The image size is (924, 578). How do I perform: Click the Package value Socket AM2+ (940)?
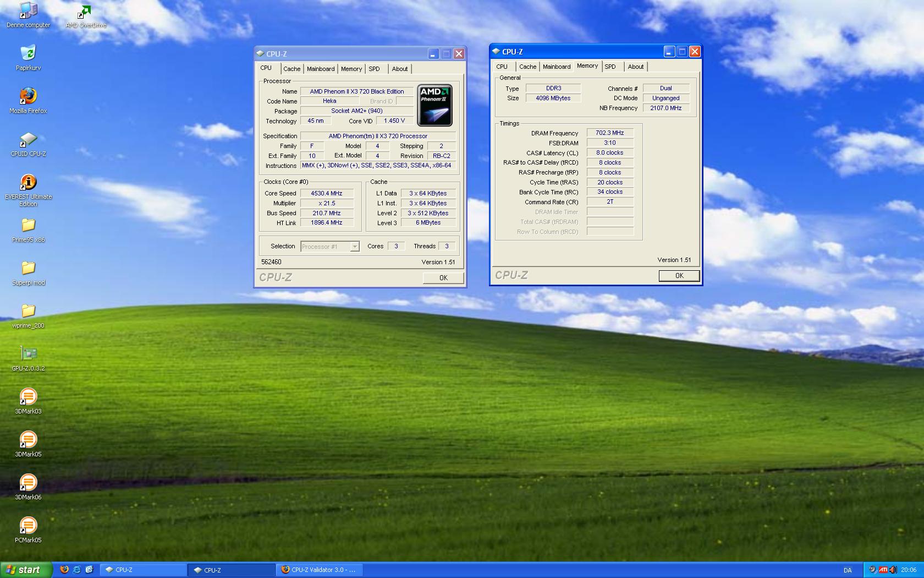pyautogui.click(x=357, y=111)
